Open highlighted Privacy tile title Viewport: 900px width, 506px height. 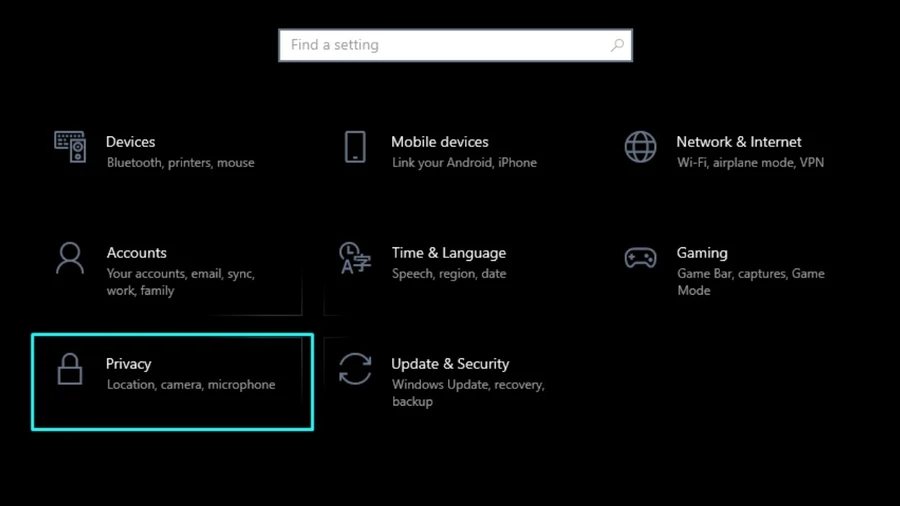[129, 364]
